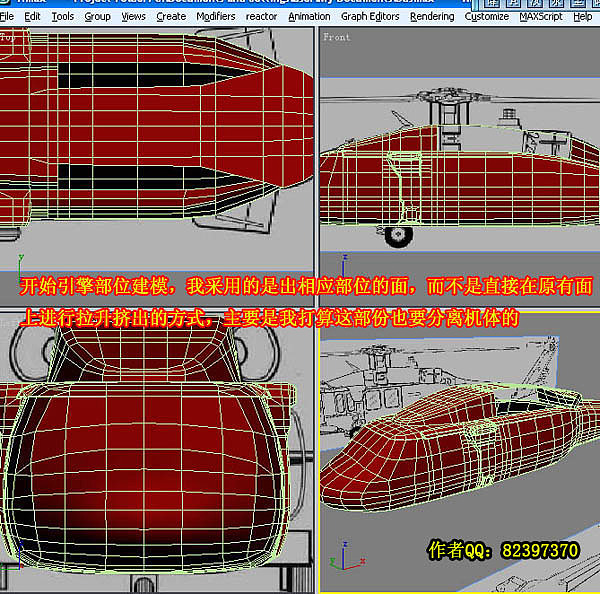
Task: Open the Modifiers menu
Action: 216,17
